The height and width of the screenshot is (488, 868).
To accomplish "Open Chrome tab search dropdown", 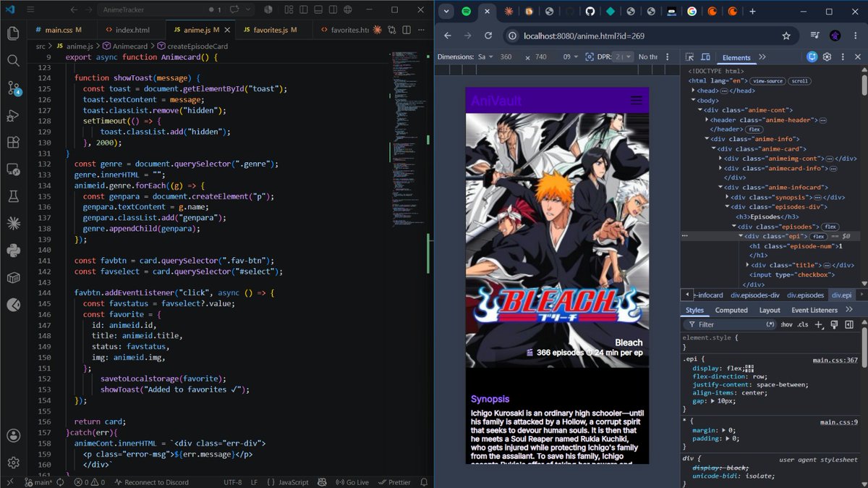I will 447,12.
